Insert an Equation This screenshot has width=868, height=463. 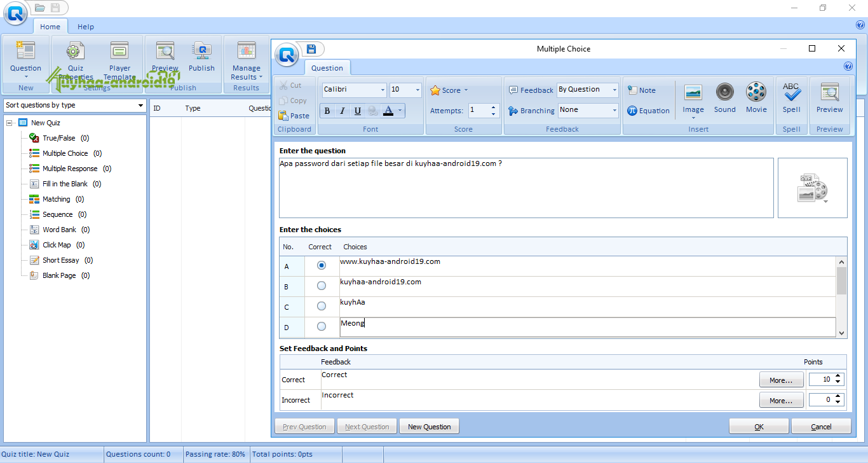point(648,111)
